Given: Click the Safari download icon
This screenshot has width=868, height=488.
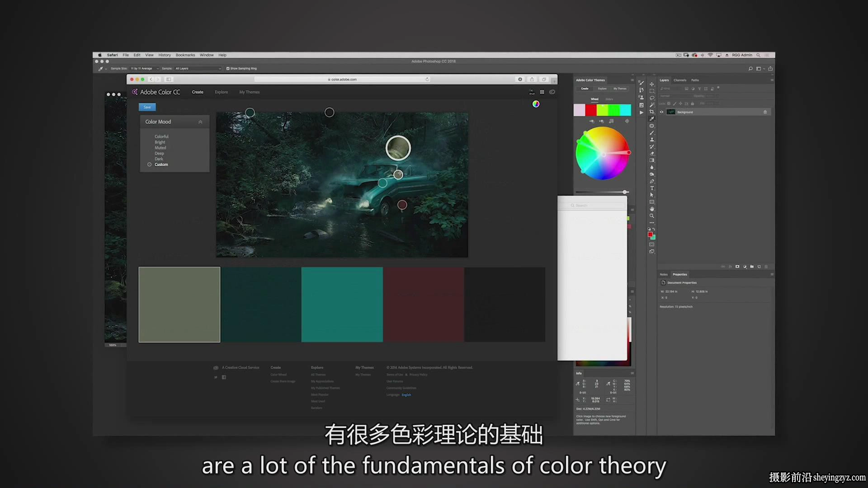Looking at the screenshot, I should pos(520,80).
